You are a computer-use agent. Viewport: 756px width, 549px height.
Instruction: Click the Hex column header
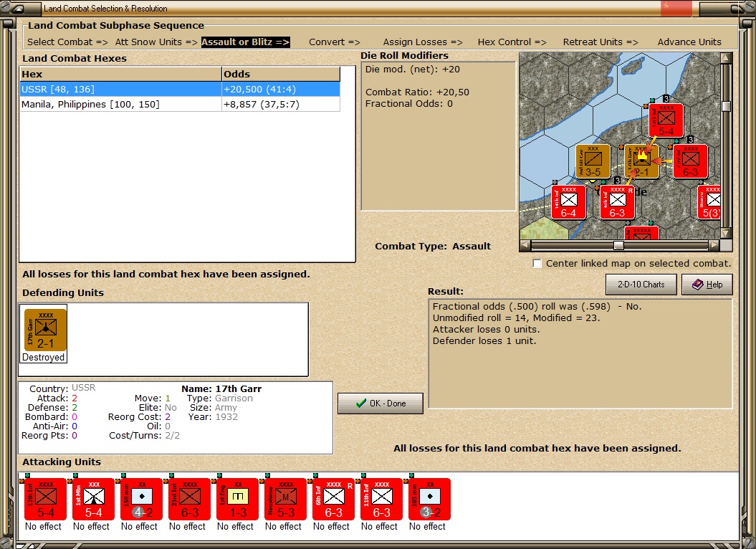(x=120, y=75)
